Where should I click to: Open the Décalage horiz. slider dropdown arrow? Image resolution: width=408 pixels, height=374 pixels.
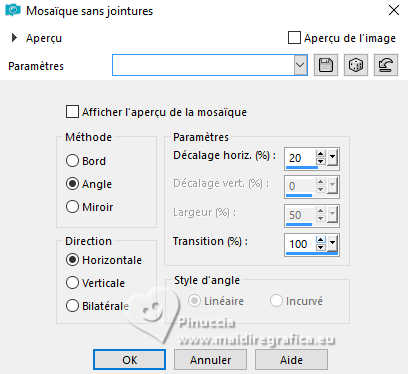click(x=332, y=158)
